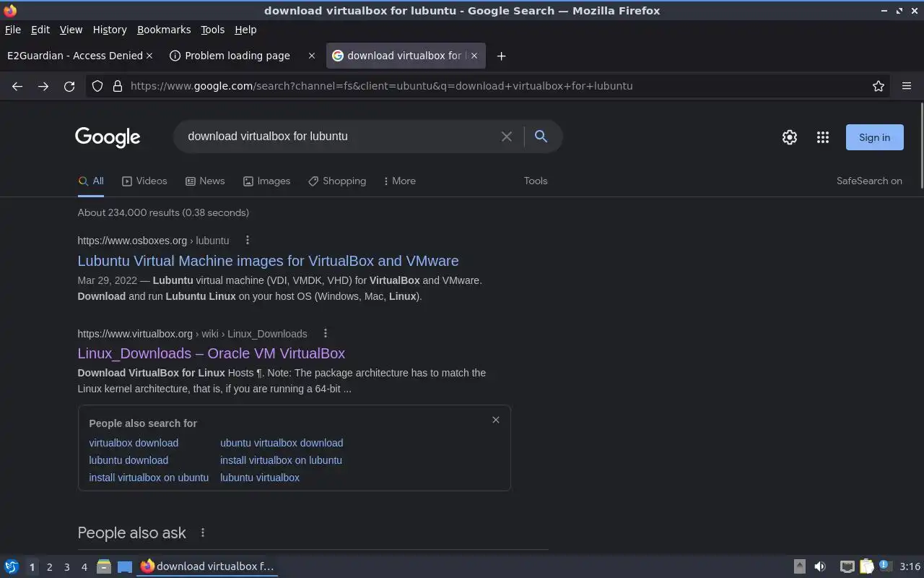Open Linux_Downloads Oracle VM VirtualBox result
The height and width of the screenshot is (578, 924).
[x=212, y=353]
